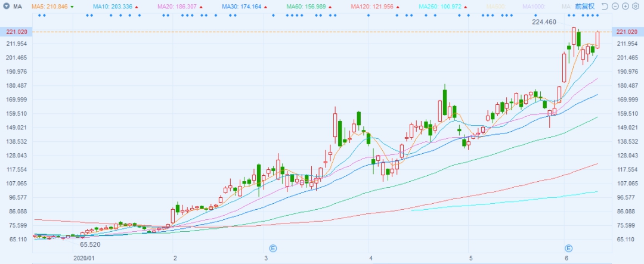Click the MA120: 121.956 legend entry
This screenshot has width=644, height=264.
(371, 7)
